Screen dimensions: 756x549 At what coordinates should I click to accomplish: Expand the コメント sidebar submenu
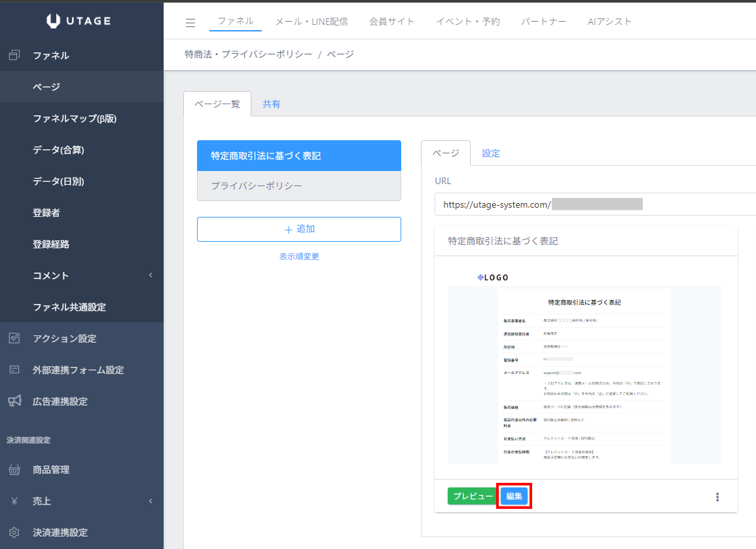[x=150, y=276]
